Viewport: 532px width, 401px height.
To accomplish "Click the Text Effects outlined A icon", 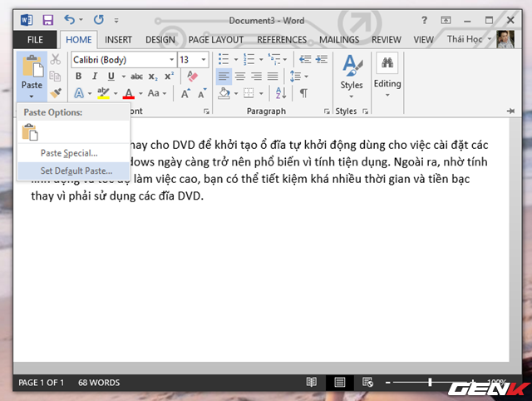I will click(79, 93).
